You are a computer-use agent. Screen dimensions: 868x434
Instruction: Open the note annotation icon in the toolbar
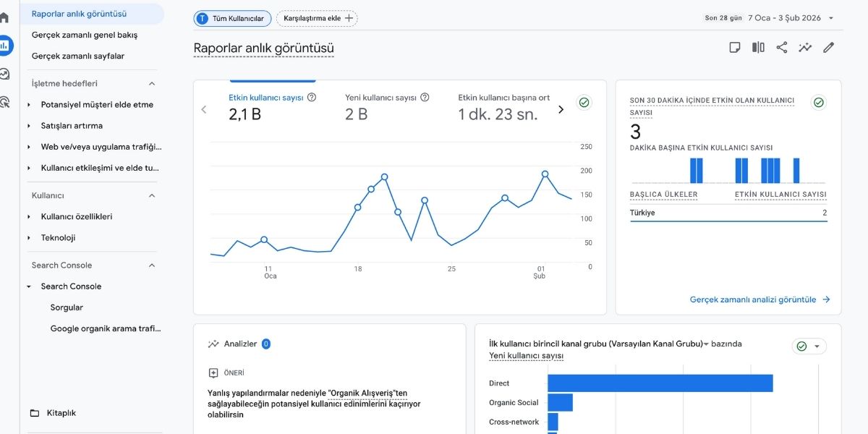[x=735, y=48]
